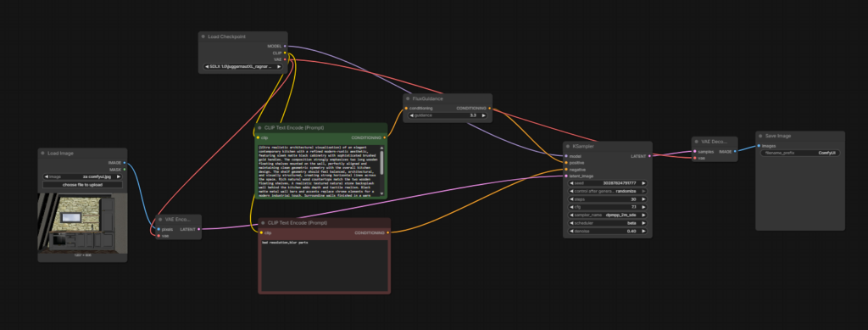This screenshot has width=868, height=330.
Task: Click the pixels input port on VAE Encode
Action: [159, 229]
